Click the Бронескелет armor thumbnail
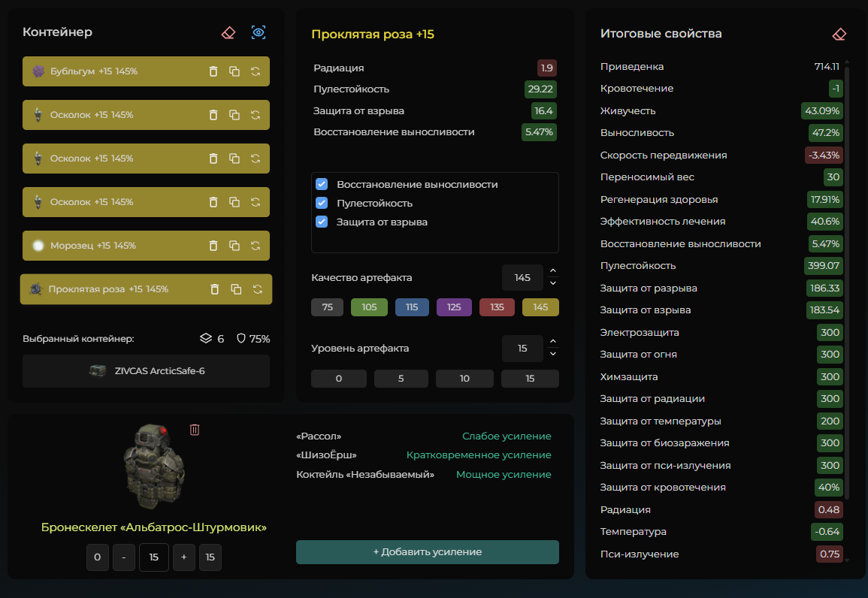This screenshot has height=598, width=868. click(154, 467)
